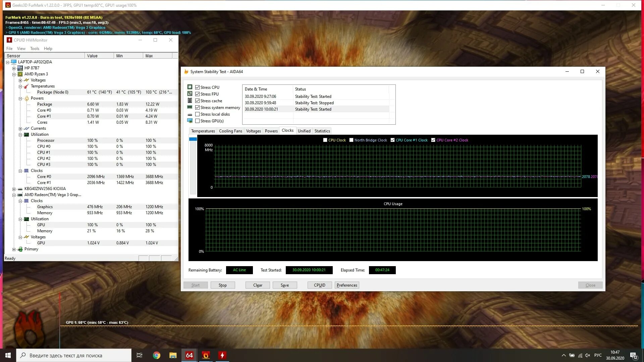Viewport: 644px width, 362px height.
Task: Open Task View from the taskbar
Action: click(x=140, y=355)
